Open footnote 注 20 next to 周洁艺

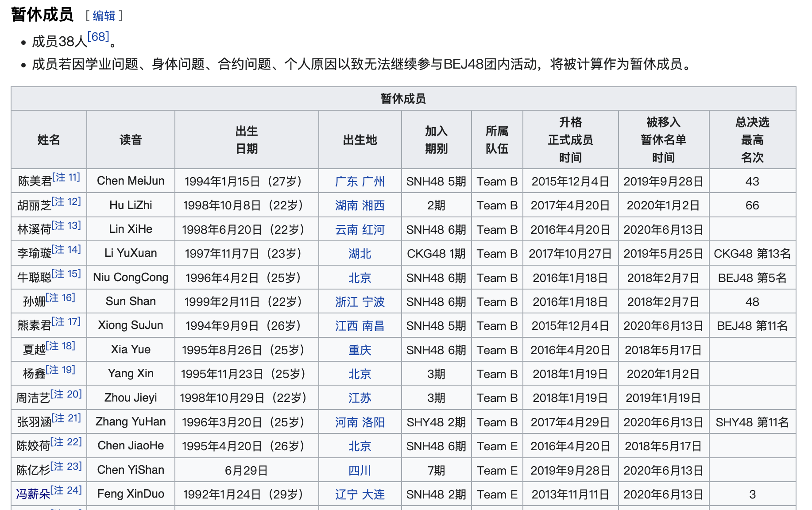click(x=66, y=394)
